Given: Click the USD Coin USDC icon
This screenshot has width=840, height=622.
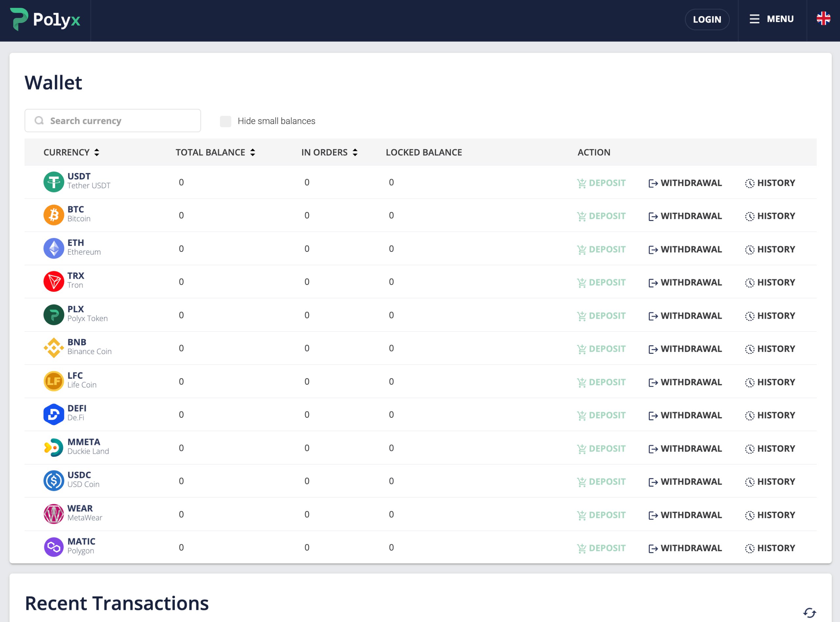Looking at the screenshot, I should point(53,481).
